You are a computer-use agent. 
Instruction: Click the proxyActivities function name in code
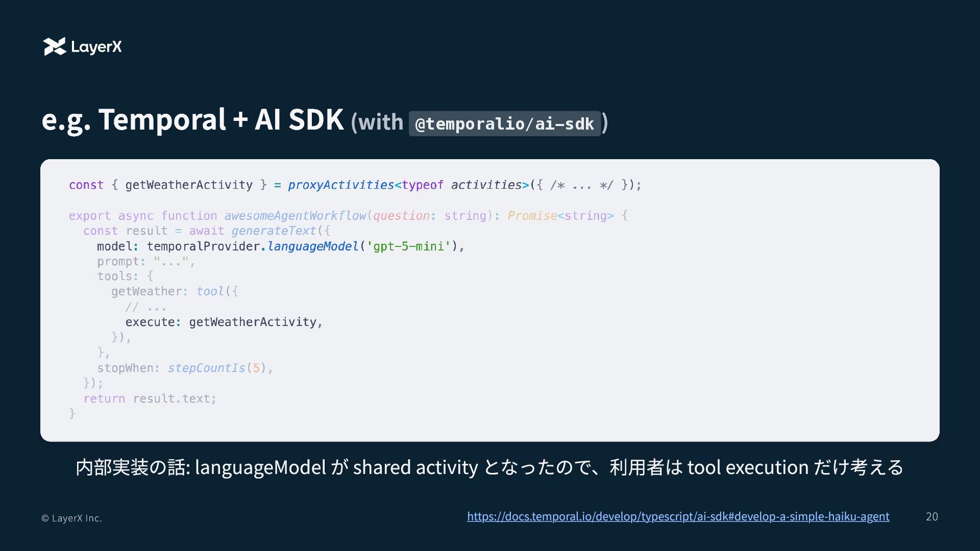tap(340, 185)
